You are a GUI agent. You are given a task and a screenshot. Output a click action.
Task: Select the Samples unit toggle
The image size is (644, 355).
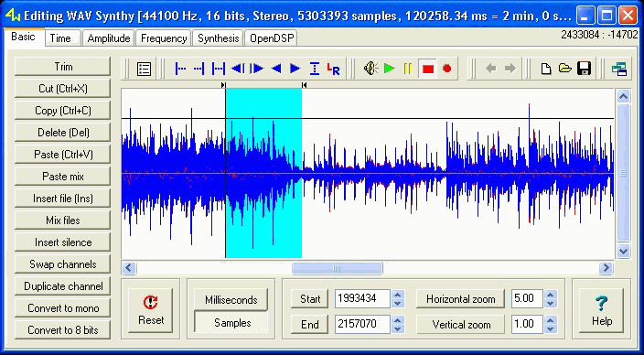pos(231,323)
